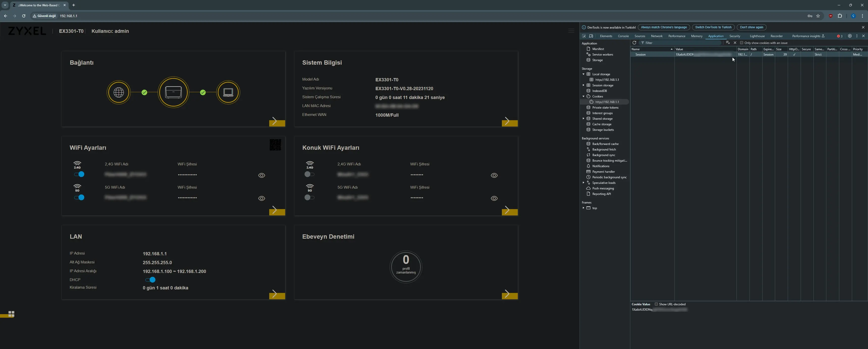Switch to the Performance tab
This screenshot has width=868, height=349.
[676, 36]
